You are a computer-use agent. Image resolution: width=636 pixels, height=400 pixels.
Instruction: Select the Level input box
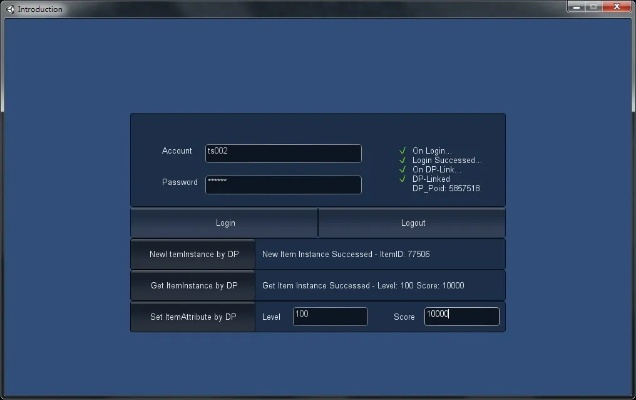(330, 316)
